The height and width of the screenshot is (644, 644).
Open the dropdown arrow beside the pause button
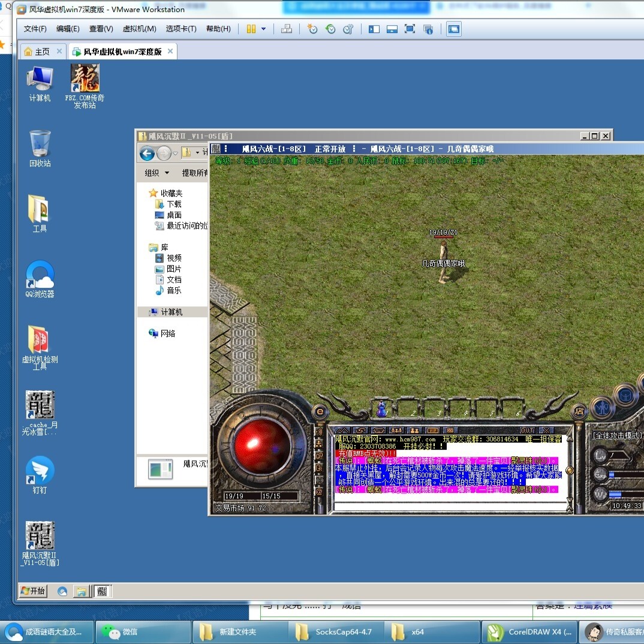click(x=264, y=29)
